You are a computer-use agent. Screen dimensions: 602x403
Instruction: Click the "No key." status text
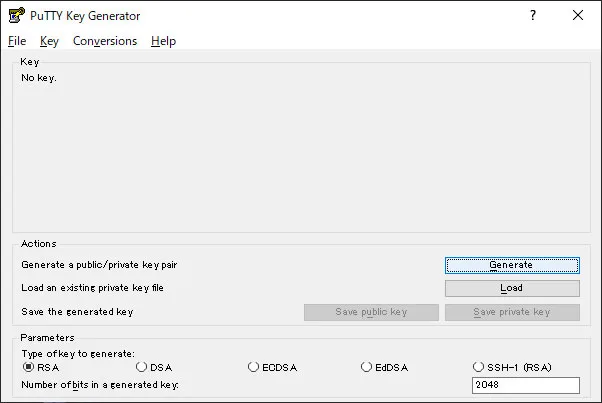[39, 78]
